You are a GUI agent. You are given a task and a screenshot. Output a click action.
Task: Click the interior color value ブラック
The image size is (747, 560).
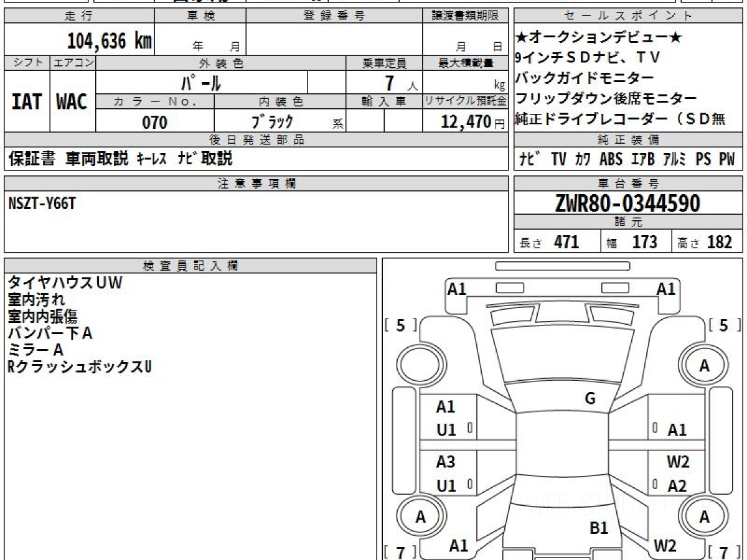tap(272, 121)
